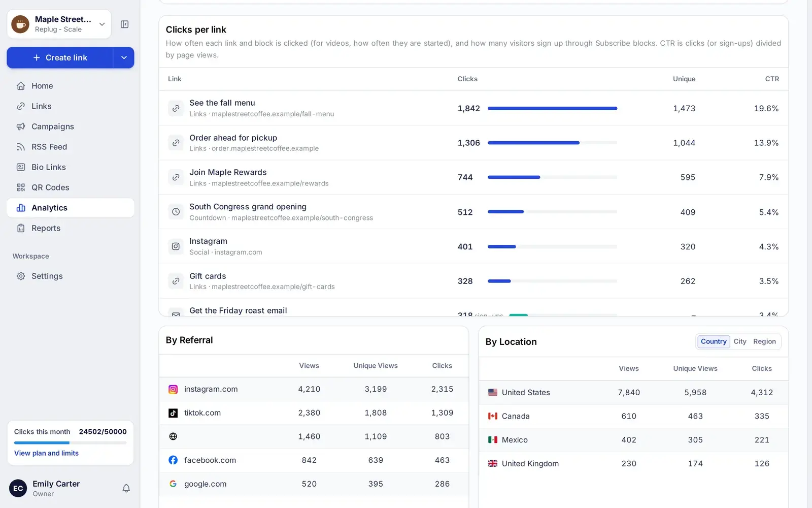Image resolution: width=812 pixels, height=508 pixels.
Task: Click google.com referral icon
Action: (173, 484)
